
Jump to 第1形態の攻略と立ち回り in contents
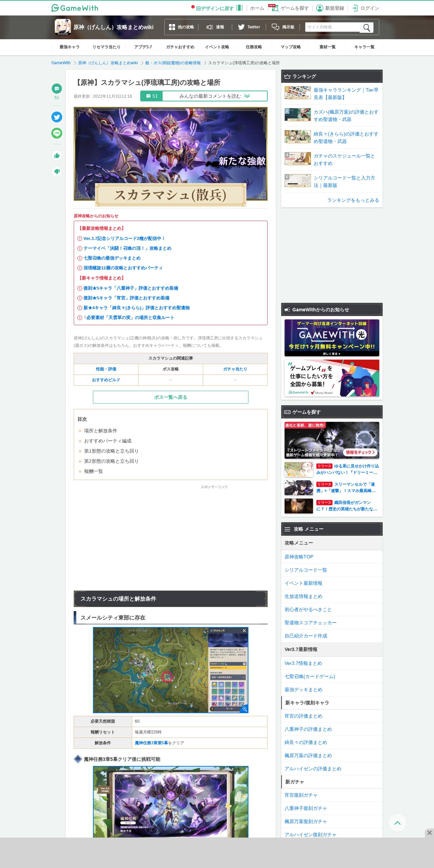coord(111,451)
